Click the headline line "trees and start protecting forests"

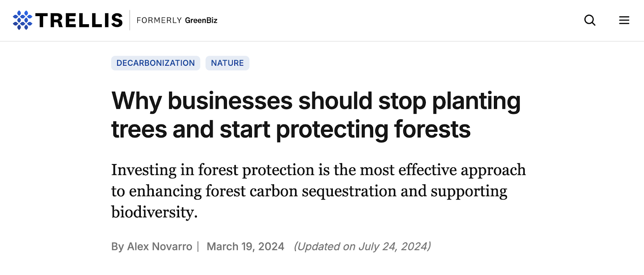coord(291,129)
